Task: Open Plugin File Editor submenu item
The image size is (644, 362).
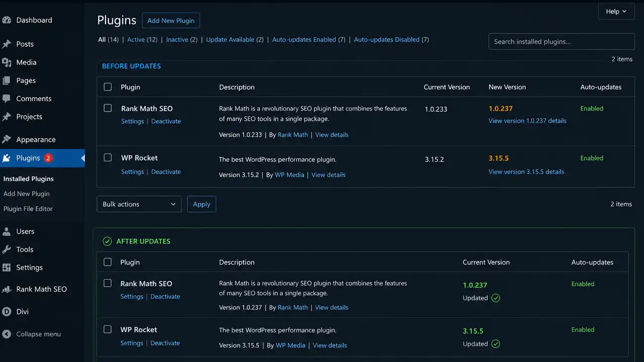Action: [28, 209]
